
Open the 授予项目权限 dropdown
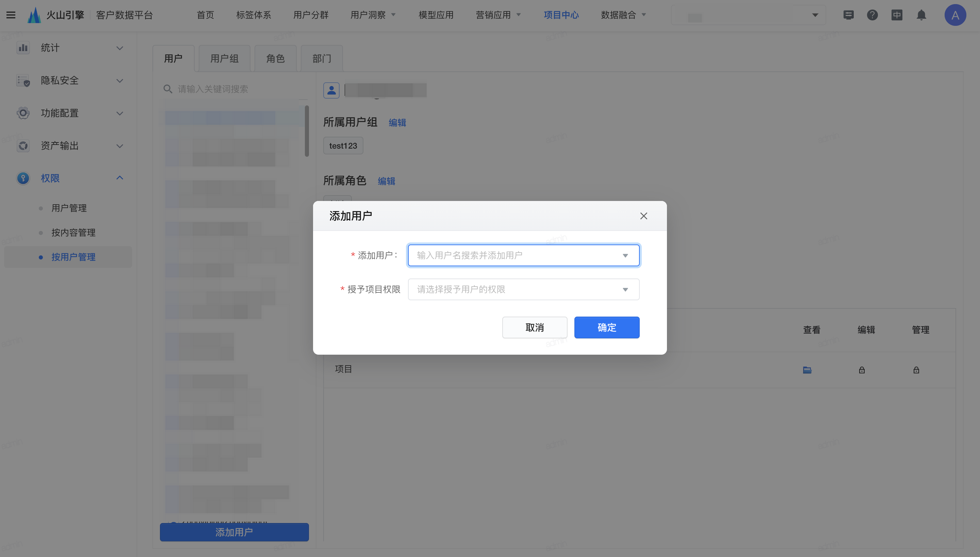tap(523, 289)
